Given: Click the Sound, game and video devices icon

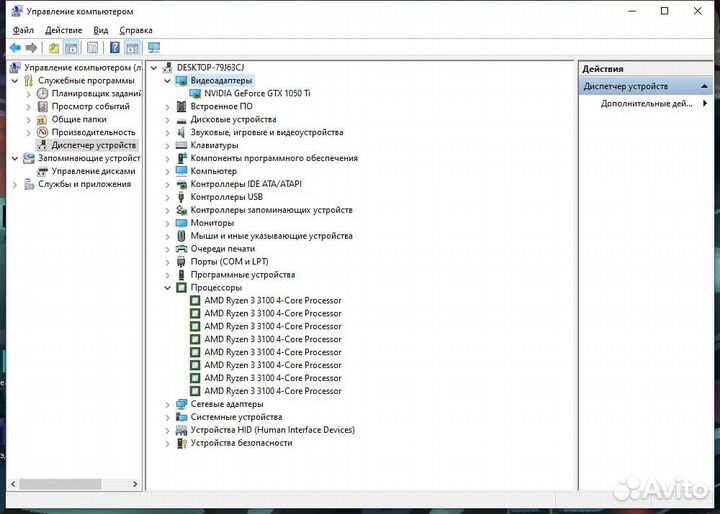Looking at the screenshot, I should tap(181, 132).
